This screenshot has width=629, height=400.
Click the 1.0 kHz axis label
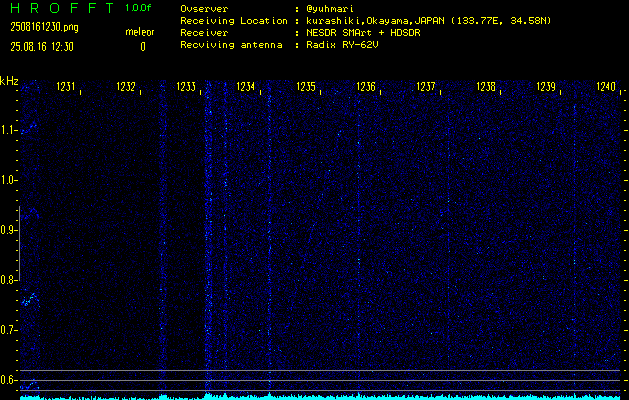coord(7,181)
